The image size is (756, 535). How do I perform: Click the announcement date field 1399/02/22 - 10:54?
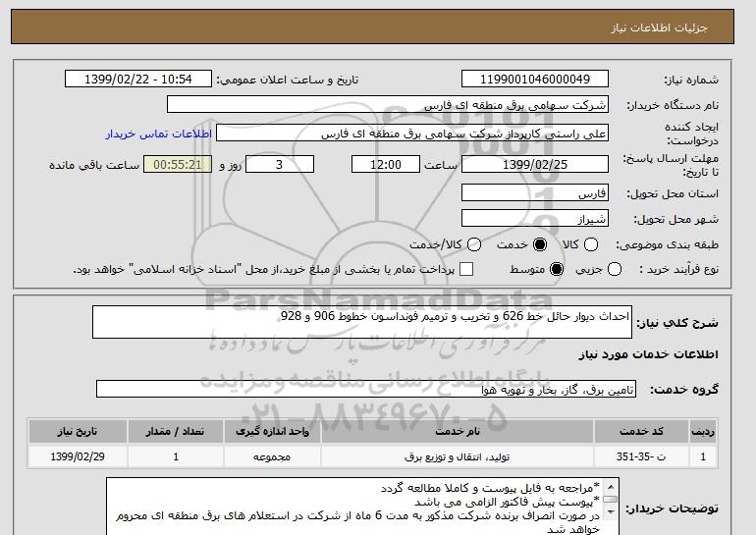click(138, 80)
